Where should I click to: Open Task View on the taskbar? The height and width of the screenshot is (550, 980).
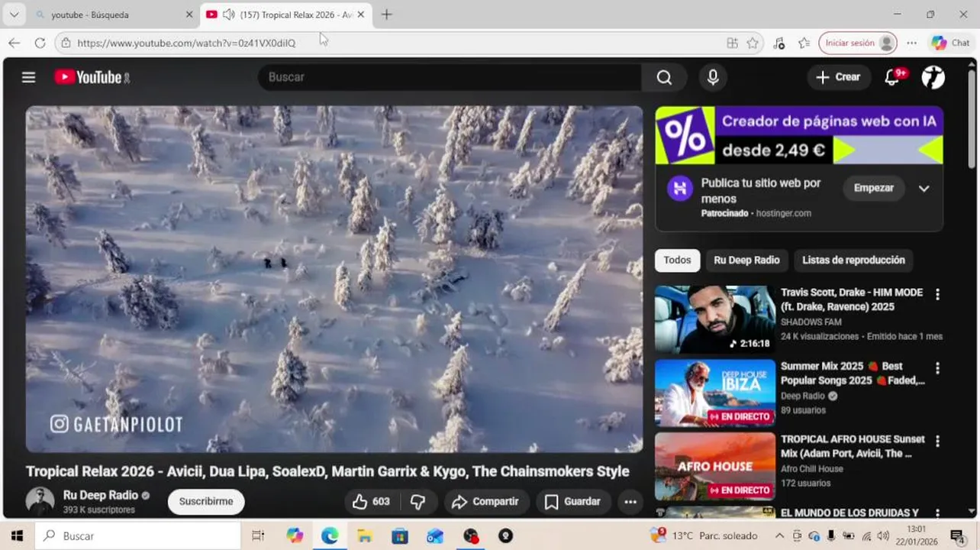pyautogui.click(x=258, y=535)
